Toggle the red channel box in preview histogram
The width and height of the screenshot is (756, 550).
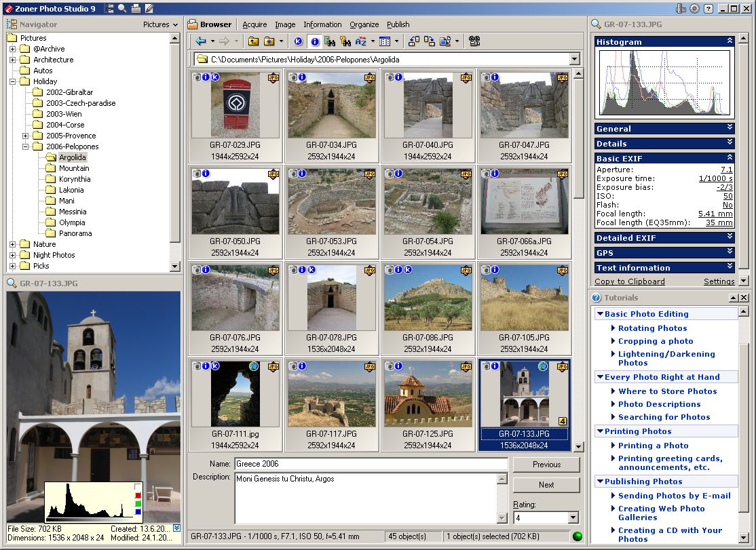pyautogui.click(x=138, y=495)
